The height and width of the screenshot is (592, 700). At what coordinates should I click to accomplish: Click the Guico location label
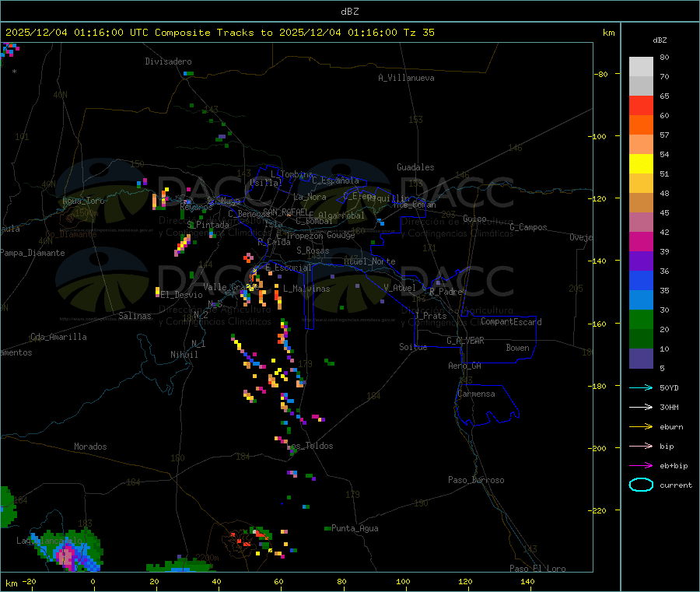474,219
